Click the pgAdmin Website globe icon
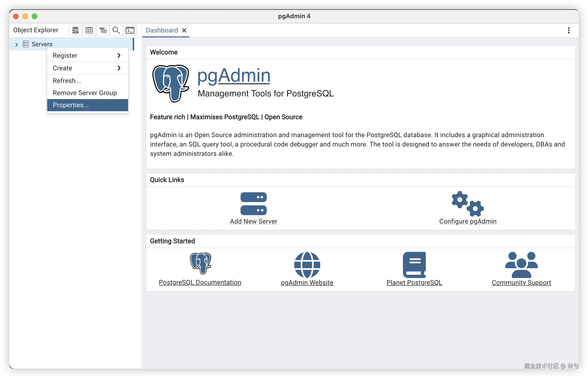The width and height of the screenshot is (588, 378). tap(307, 265)
